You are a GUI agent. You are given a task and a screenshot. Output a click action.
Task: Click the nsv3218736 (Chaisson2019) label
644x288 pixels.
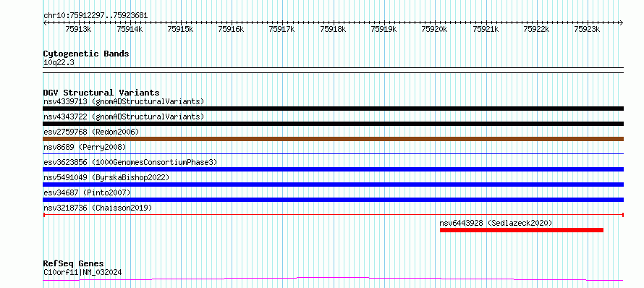(x=98, y=208)
